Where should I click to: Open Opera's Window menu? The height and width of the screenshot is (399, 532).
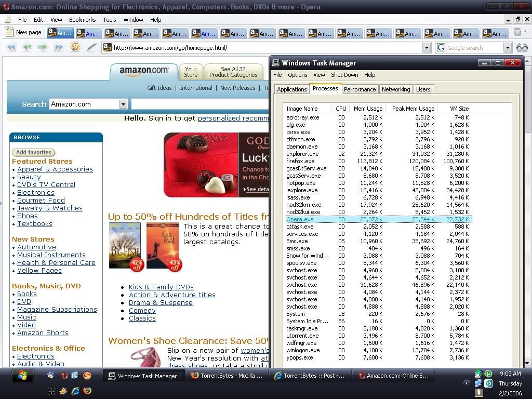133,20
